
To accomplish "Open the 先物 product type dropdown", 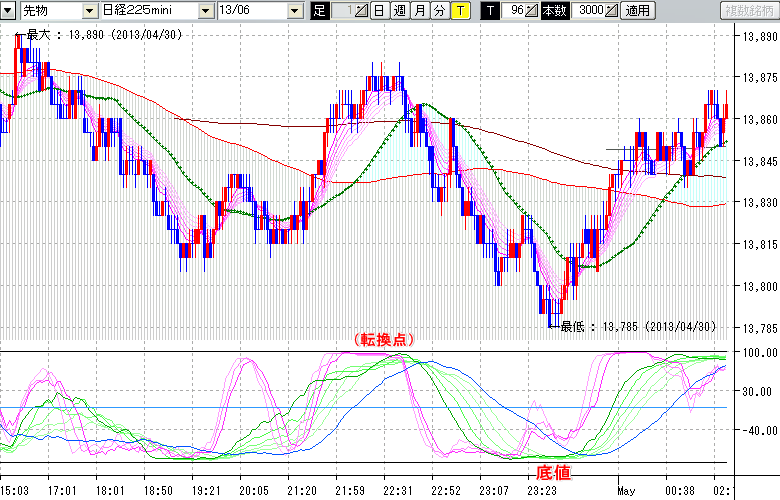I will [x=87, y=11].
